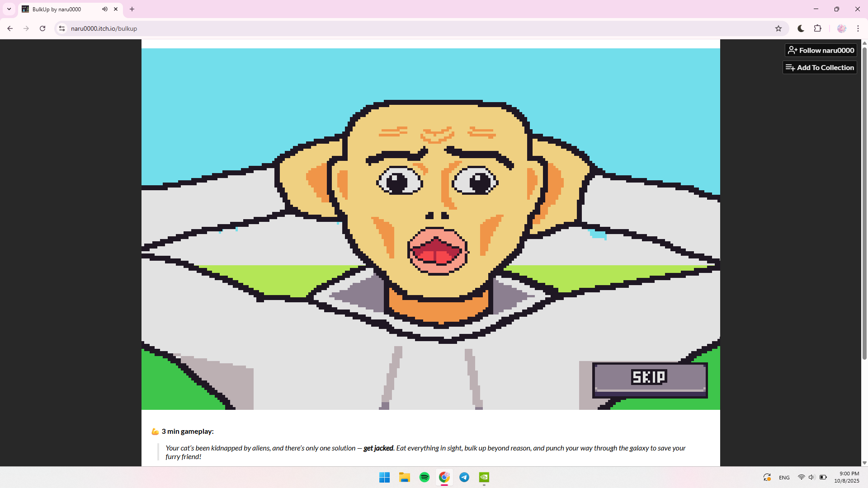
Task: Bookmark this page with the star icon
Action: pyautogui.click(x=778, y=28)
